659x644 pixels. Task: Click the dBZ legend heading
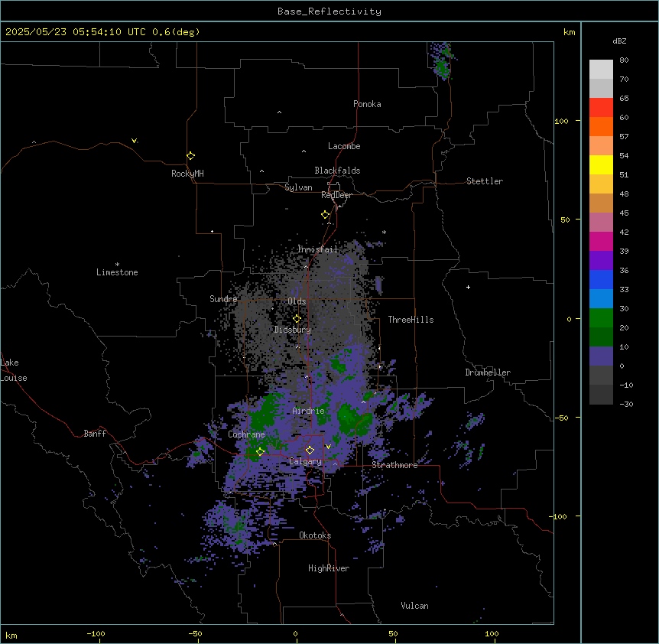tap(619, 41)
